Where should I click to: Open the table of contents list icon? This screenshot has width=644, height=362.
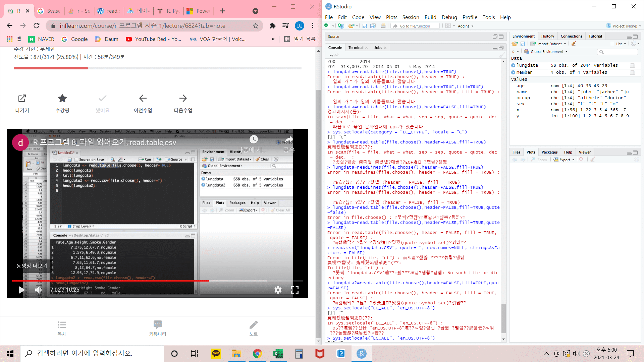point(62,324)
